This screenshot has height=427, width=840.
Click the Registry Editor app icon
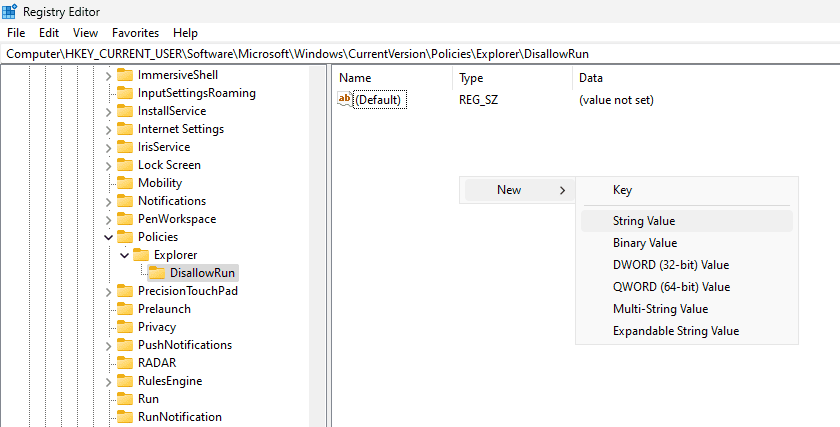click(x=9, y=12)
